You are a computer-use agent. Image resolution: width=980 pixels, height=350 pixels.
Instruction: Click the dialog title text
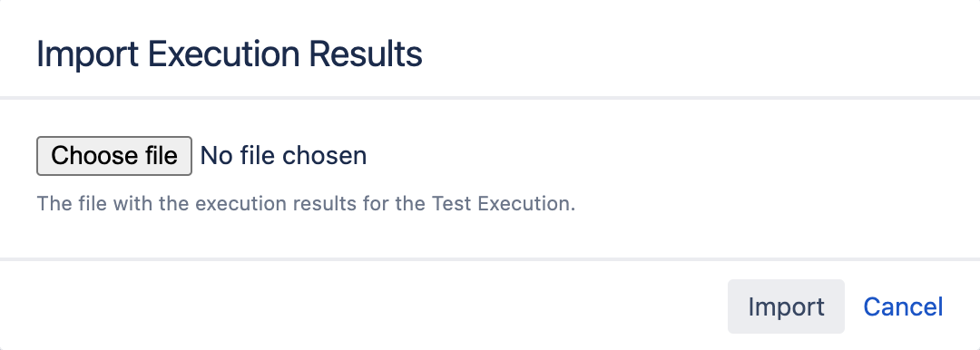pos(230,54)
